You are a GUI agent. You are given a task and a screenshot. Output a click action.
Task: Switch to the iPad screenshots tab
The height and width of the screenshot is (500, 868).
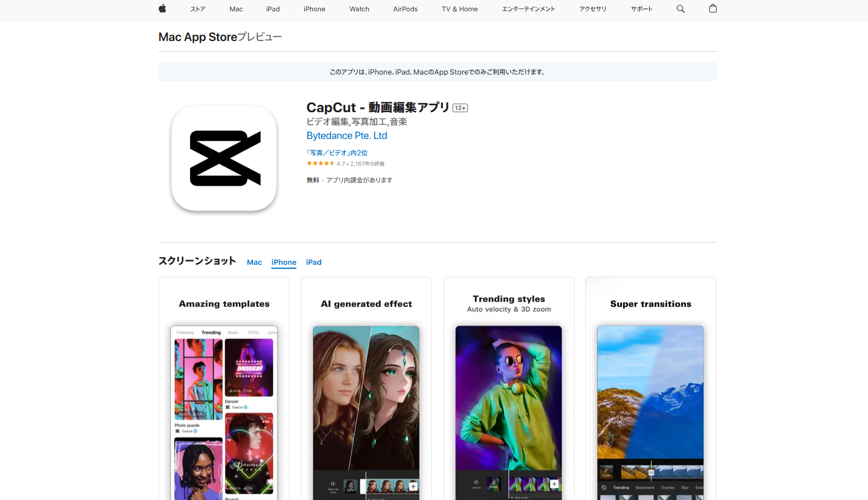pos(313,262)
